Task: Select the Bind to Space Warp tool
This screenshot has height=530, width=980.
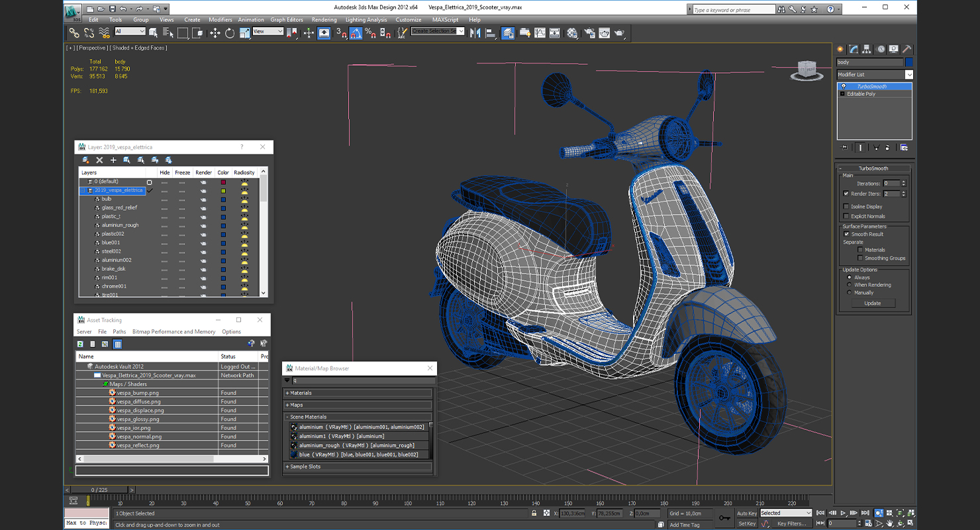Action: (x=104, y=32)
